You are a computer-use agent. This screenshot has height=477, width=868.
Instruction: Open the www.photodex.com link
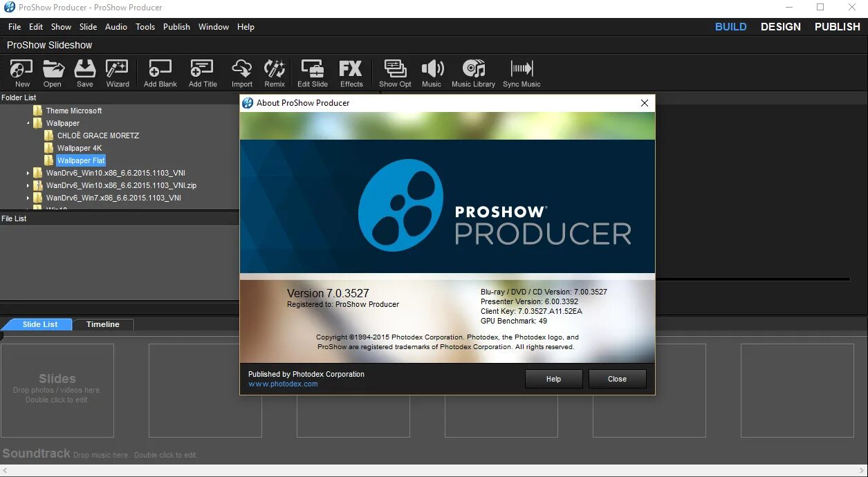point(283,384)
